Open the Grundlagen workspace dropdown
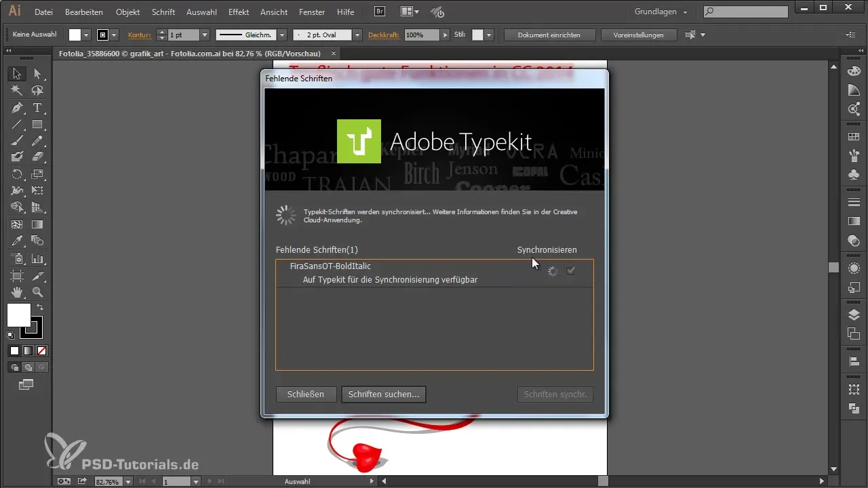 coord(660,12)
